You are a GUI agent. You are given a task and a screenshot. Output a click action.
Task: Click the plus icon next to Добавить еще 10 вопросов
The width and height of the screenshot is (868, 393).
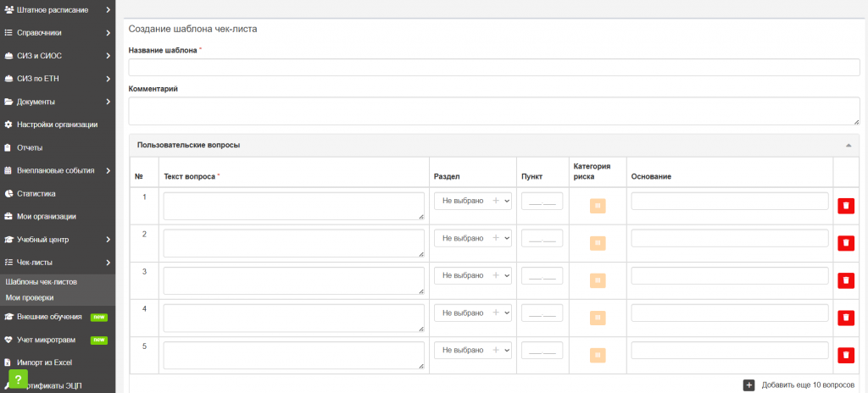748,385
